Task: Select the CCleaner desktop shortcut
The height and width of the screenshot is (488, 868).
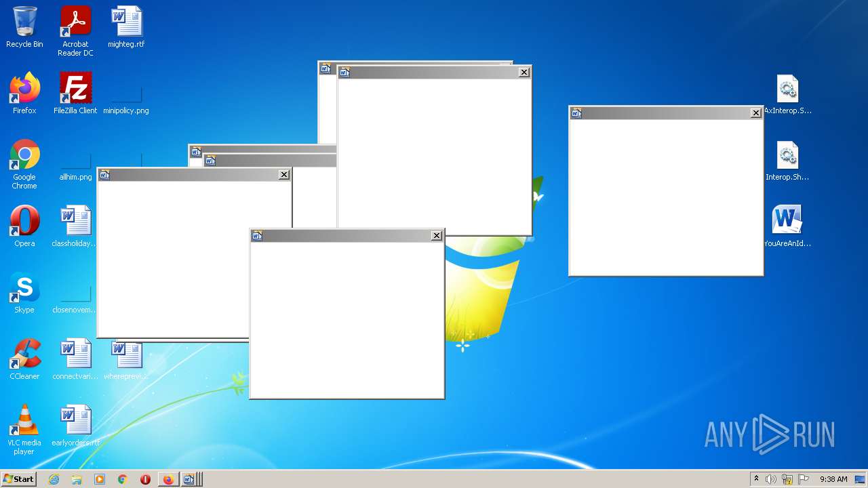Action: 24,359
